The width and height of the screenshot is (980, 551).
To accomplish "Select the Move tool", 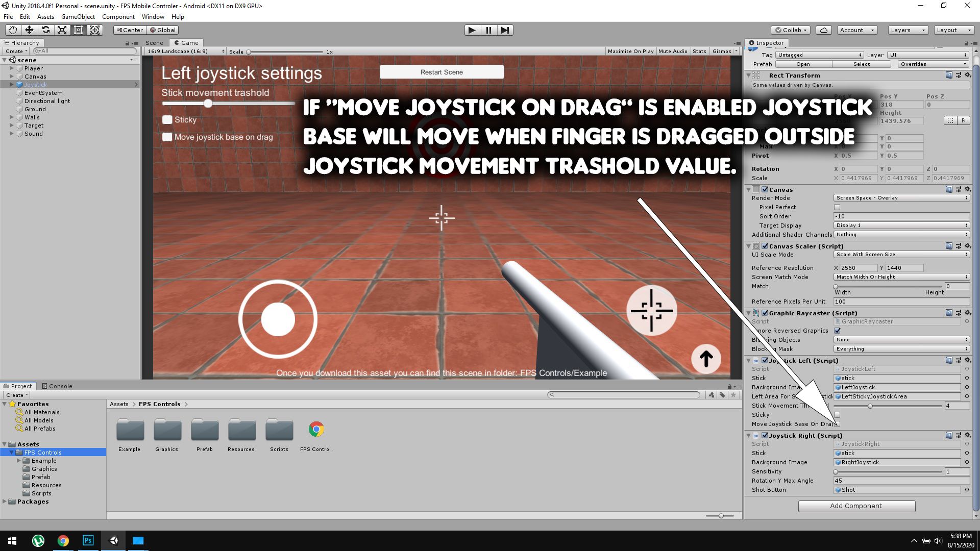I will coord(29,30).
